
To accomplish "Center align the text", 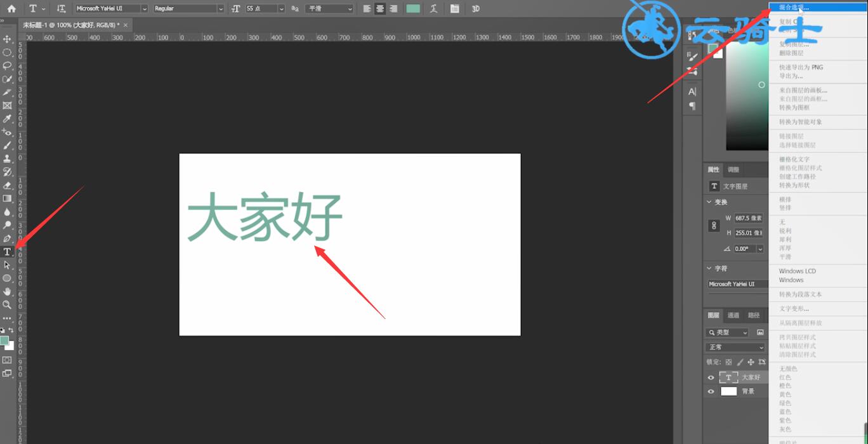I will (x=381, y=9).
